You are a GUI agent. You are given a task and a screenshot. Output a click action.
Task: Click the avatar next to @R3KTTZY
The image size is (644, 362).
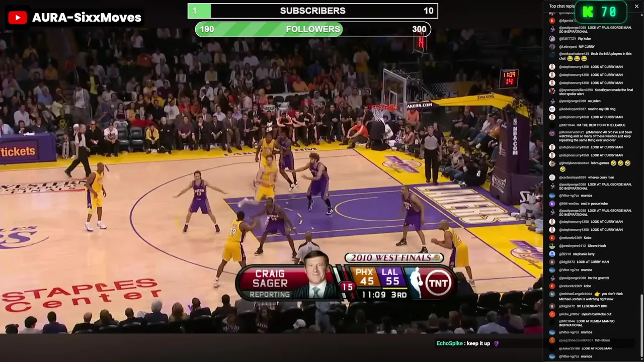point(552,39)
